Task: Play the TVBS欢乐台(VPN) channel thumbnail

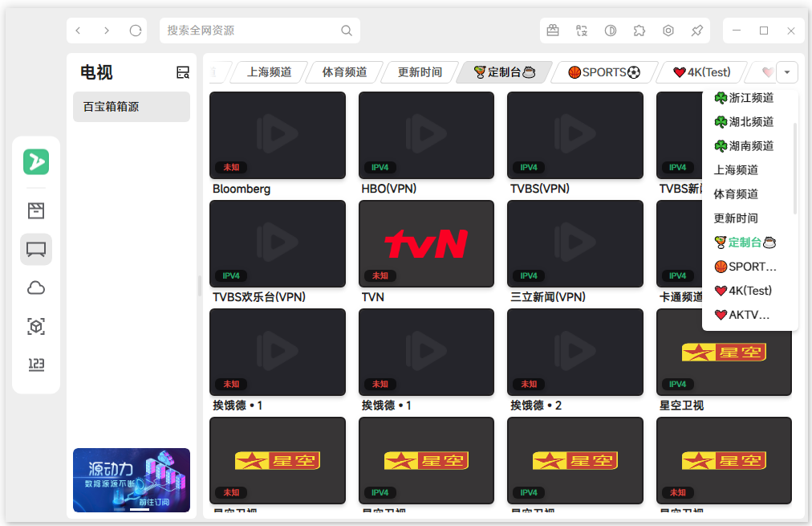Action: point(278,243)
